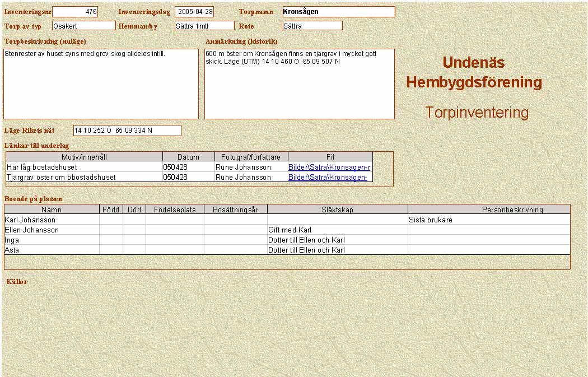Screen dimensions: 588x377
Task: Click the Hemman/by field with Sättra 1mtl
Action: 204,26
